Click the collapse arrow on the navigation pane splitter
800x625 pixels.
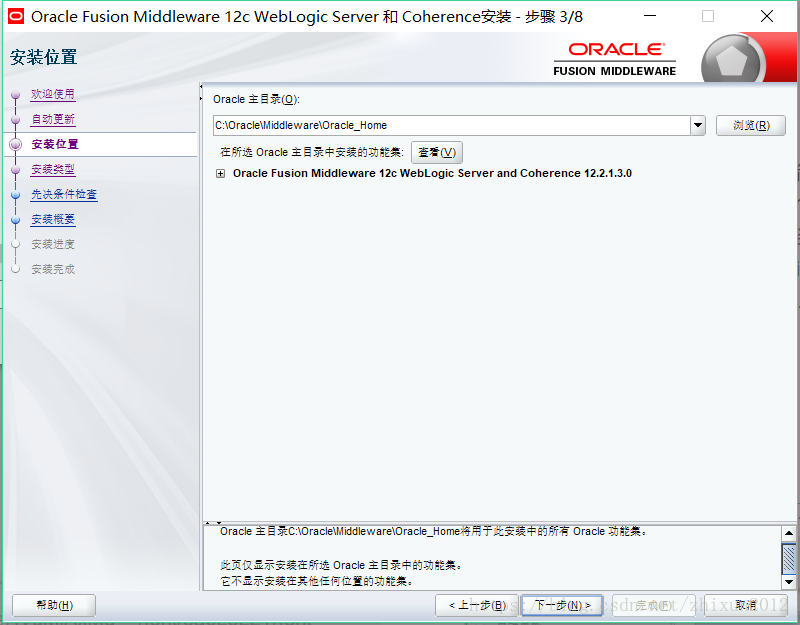(x=201, y=87)
